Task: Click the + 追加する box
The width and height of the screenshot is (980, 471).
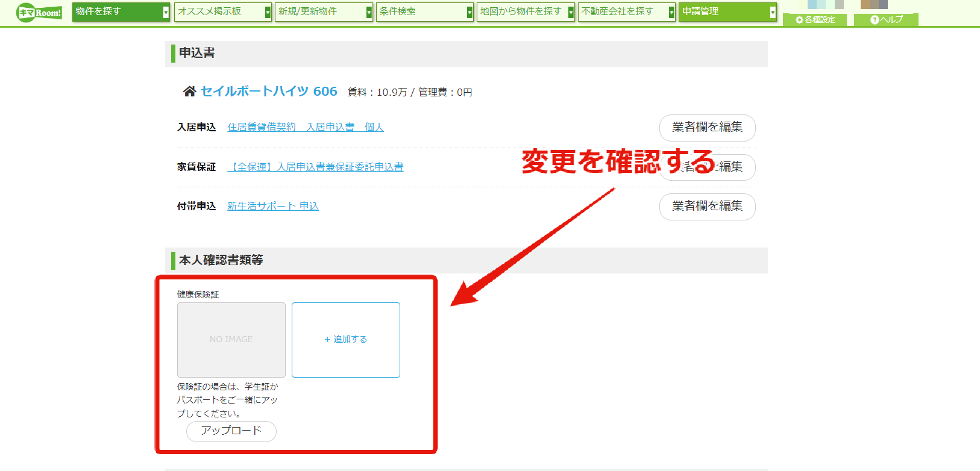Action: [346, 340]
